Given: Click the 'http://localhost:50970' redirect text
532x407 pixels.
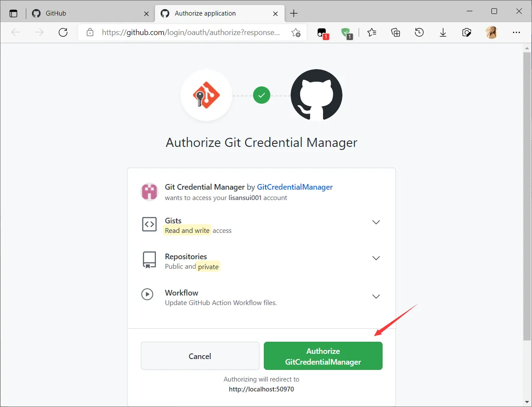Looking at the screenshot, I should [x=261, y=389].
